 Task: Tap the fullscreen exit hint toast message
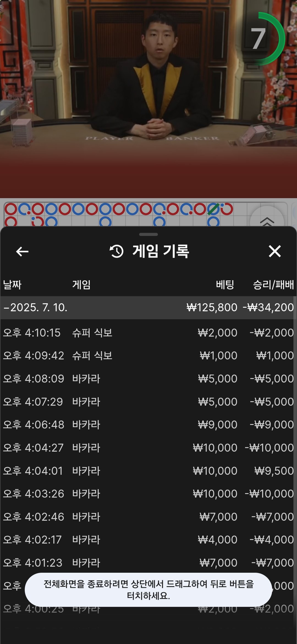pos(148,590)
